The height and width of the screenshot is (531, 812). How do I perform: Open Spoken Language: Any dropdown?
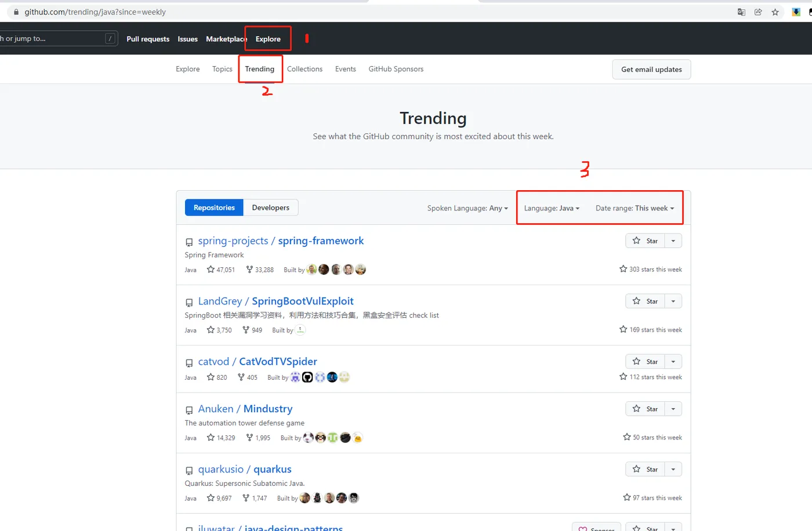point(467,208)
